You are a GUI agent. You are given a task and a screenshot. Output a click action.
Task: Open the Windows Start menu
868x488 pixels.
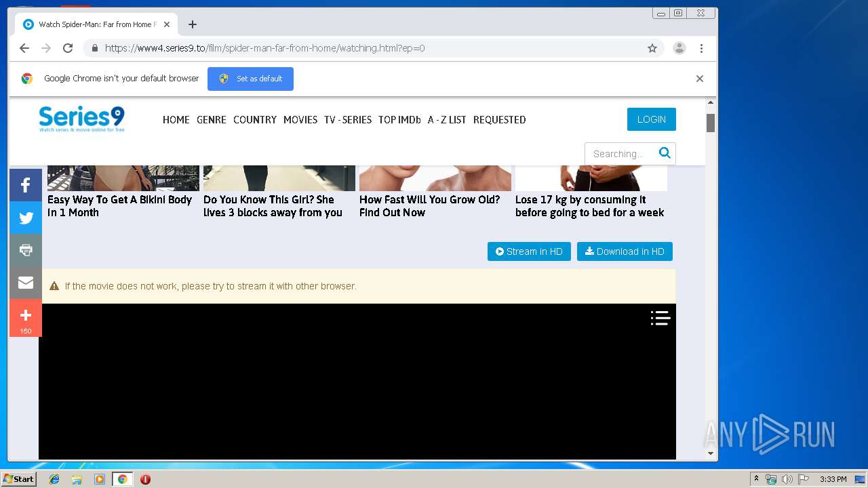click(x=18, y=479)
